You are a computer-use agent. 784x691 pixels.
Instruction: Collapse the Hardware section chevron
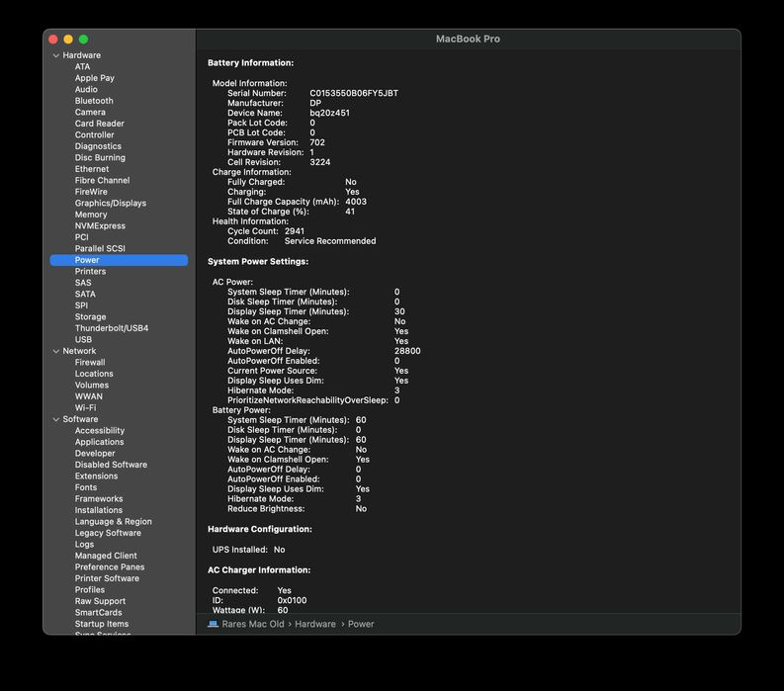click(x=56, y=55)
